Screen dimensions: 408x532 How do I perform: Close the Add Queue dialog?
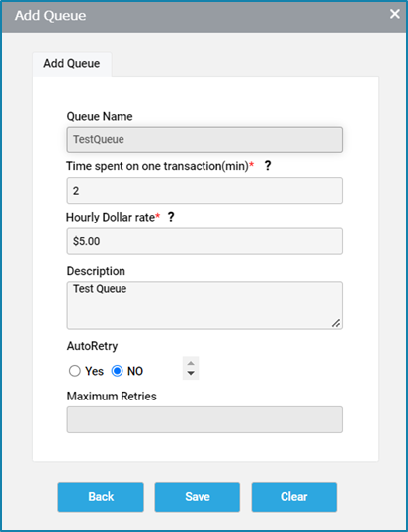pos(395,14)
